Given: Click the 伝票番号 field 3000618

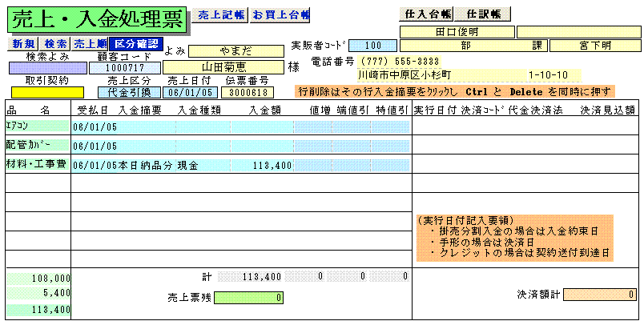Looking at the screenshot, I should click(248, 92).
